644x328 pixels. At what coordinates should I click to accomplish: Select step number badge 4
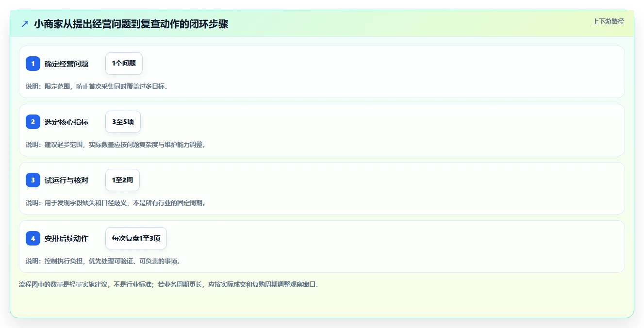(33, 238)
